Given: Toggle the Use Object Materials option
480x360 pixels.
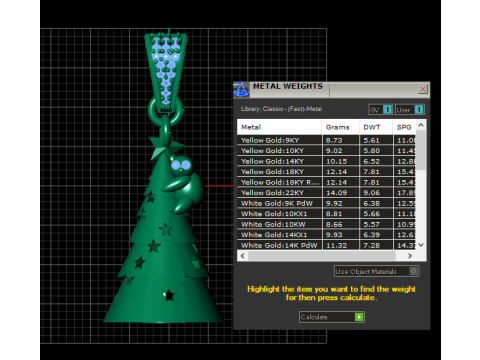Looking at the screenshot, I should 377,271.
